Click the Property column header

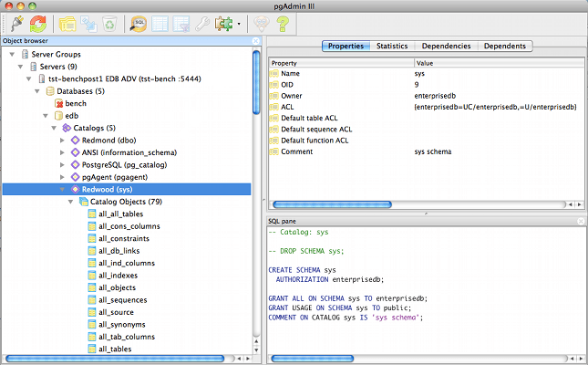(341, 63)
